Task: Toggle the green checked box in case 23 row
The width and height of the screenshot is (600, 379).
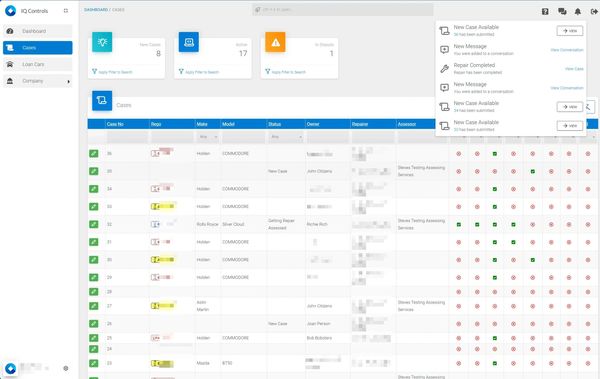Action: pos(495,363)
